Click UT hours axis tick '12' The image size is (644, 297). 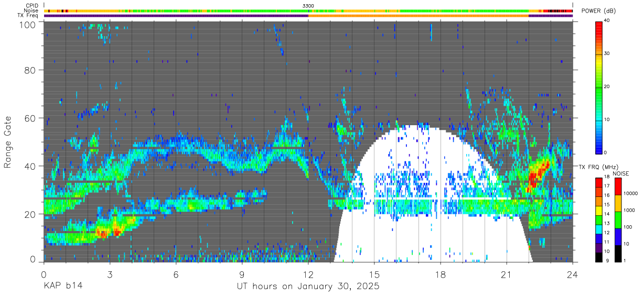pyautogui.click(x=308, y=274)
